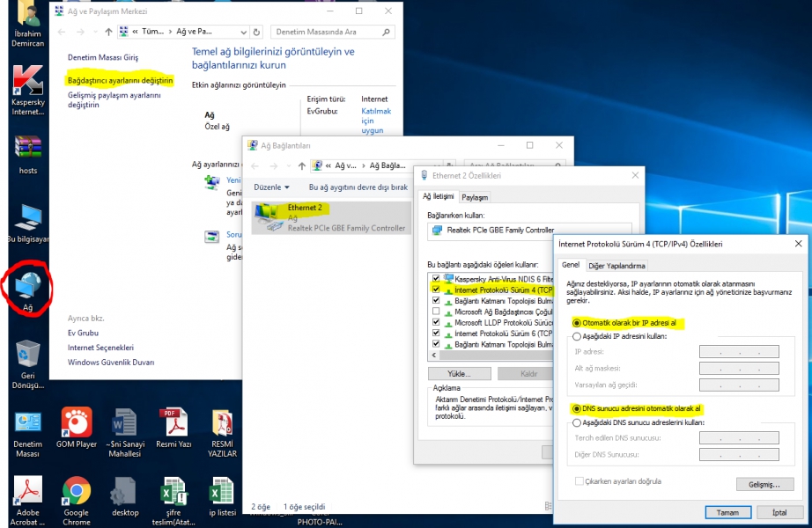Switch to the Diğer Yapılandırma tab
812x528 pixels.
[616, 266]
